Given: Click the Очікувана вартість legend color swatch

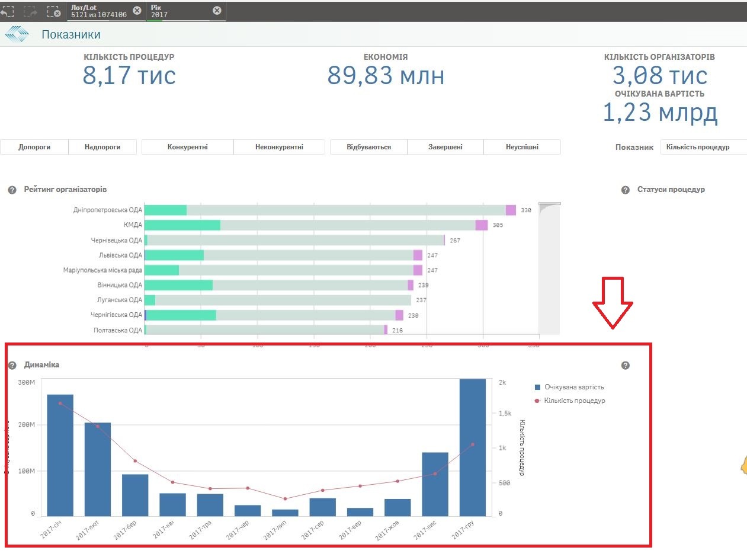Looking at the screenshot, I should tap(538, 387).
